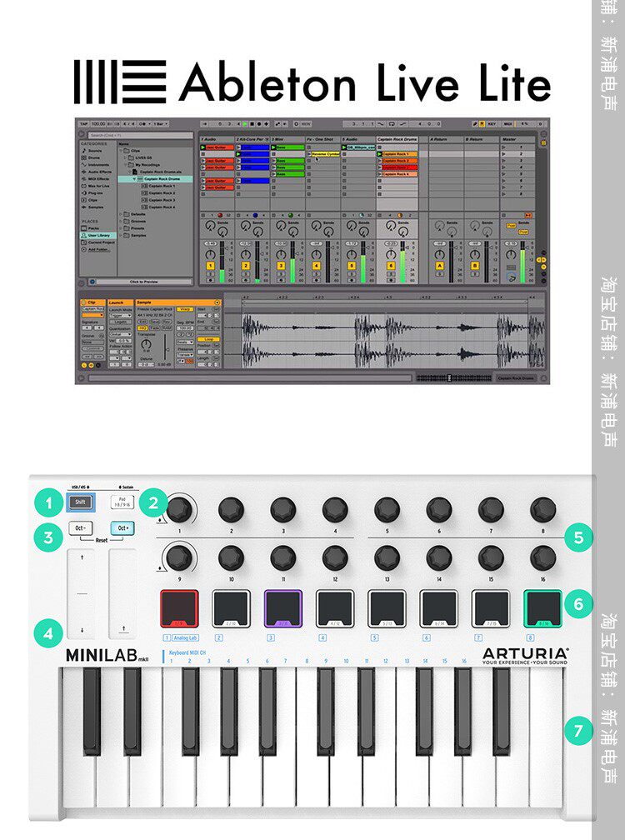Screen dimensions: 625x840
Task: Arm track 1 for recording
Action: 211,280
